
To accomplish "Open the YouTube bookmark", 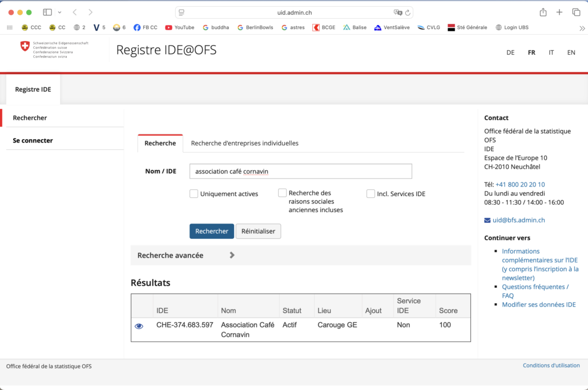I will (x=179, y=27).
